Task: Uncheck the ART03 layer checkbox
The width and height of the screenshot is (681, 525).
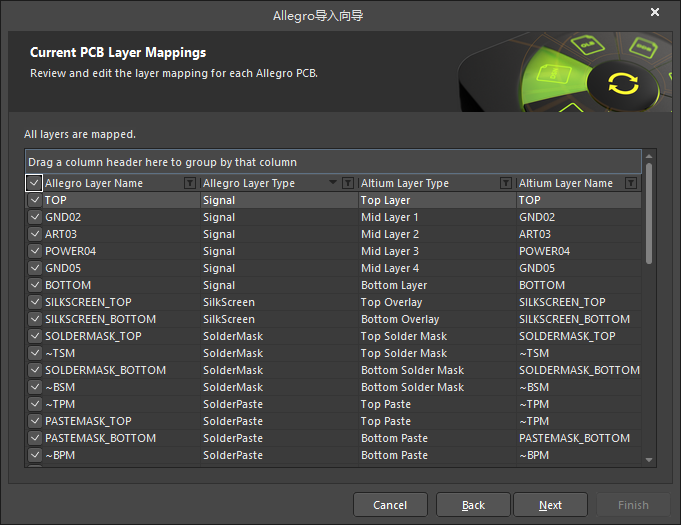Action: [x=35, y=234]
